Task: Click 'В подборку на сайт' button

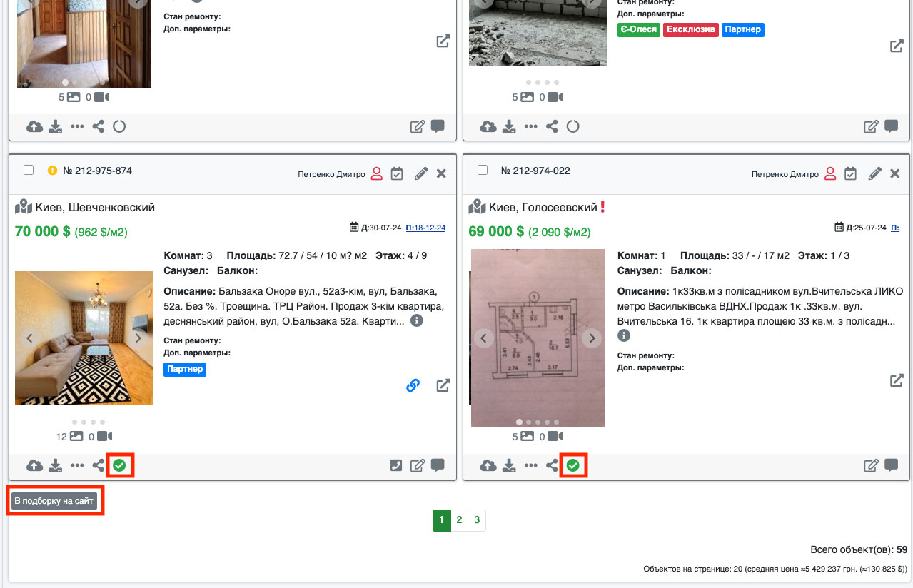Action: click(54, 501)
